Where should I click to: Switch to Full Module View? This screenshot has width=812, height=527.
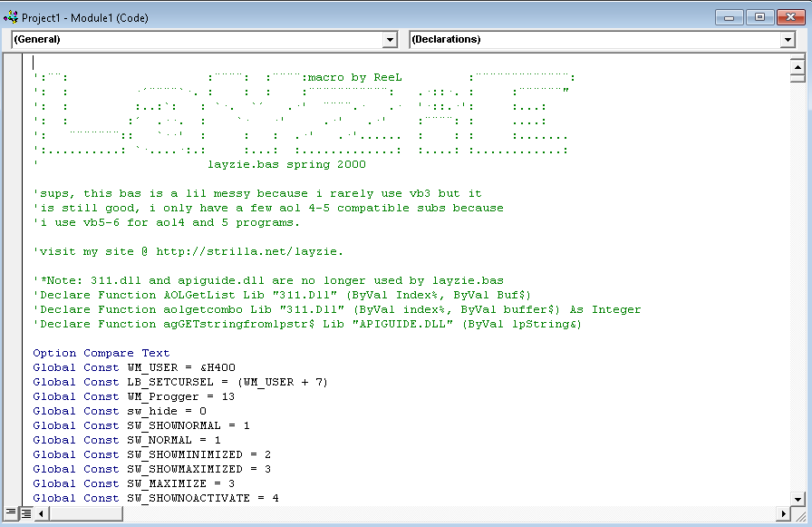[26, 512]
